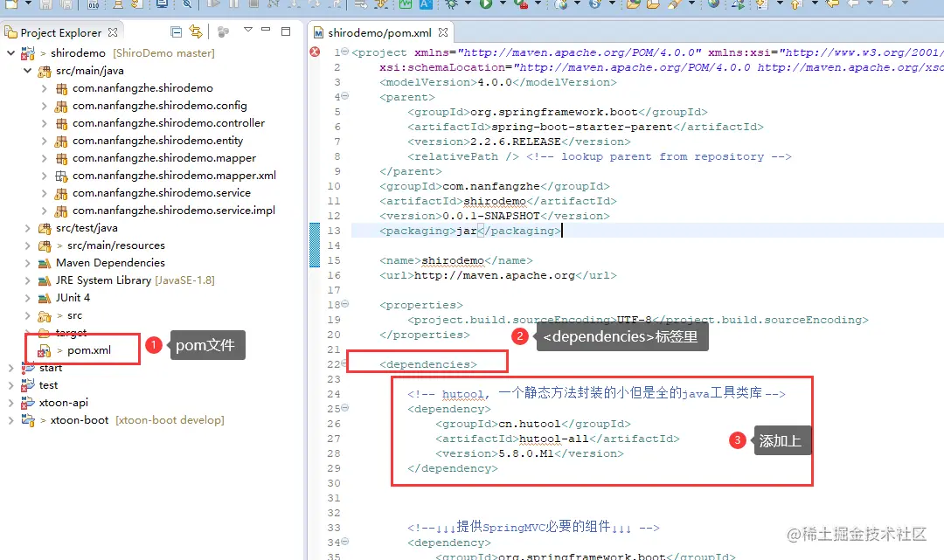Open the Project Explorer view menu triangle
This screenshot has height=560, width=944.
tap(247, 30)
